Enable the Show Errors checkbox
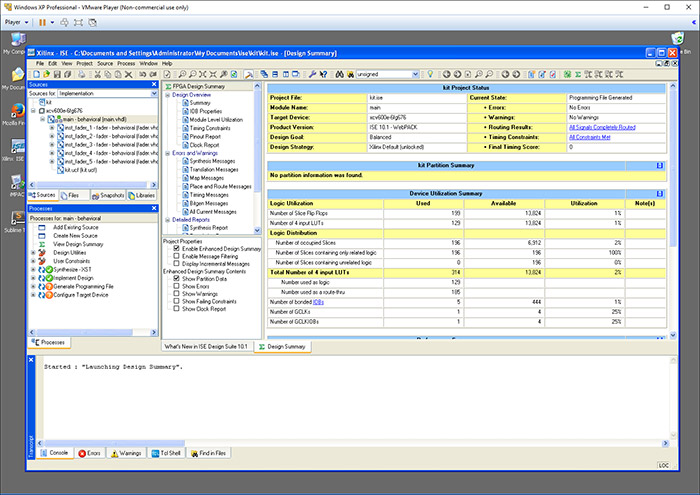Screen dimensions: 700x495 [176, 286]
